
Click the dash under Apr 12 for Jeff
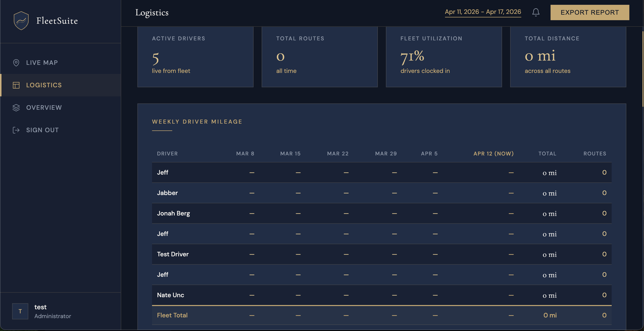tap(511, 172)
